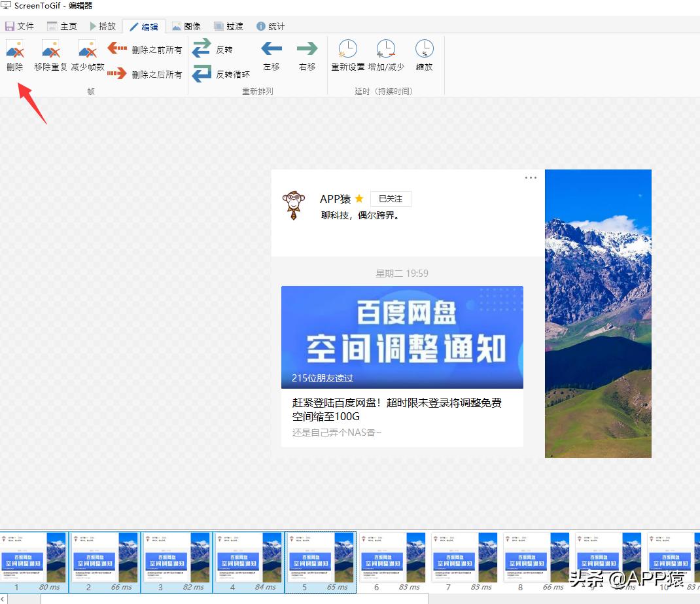Open the 文件 tab
Screen dimensions: 700x604
[x=20, y=26]
